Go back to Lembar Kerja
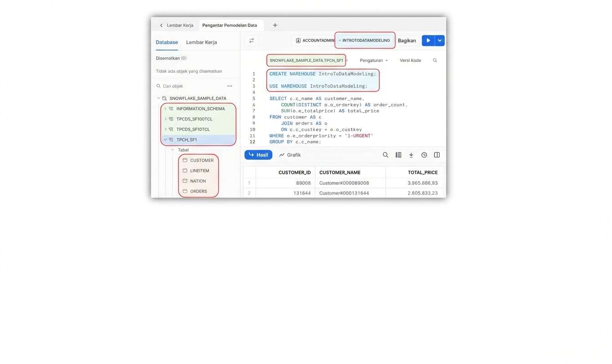This screenshot has width=612, height=364. (x=176, y=25)
